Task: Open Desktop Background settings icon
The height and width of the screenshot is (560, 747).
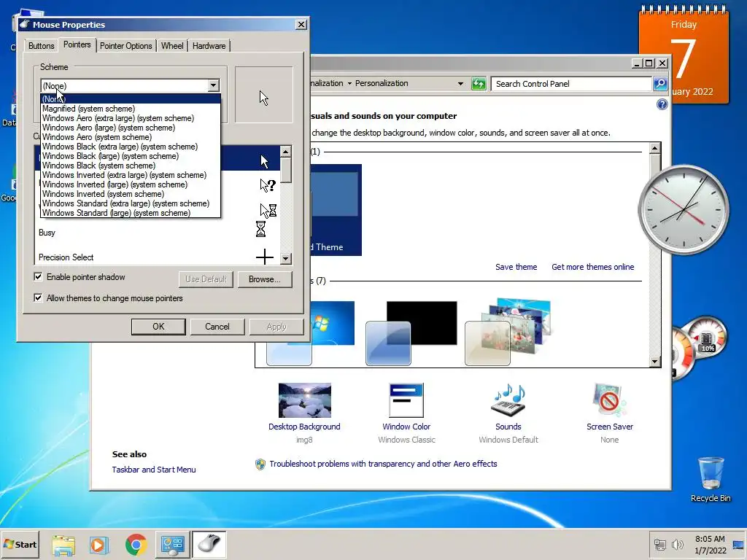Action: point(305,400)
